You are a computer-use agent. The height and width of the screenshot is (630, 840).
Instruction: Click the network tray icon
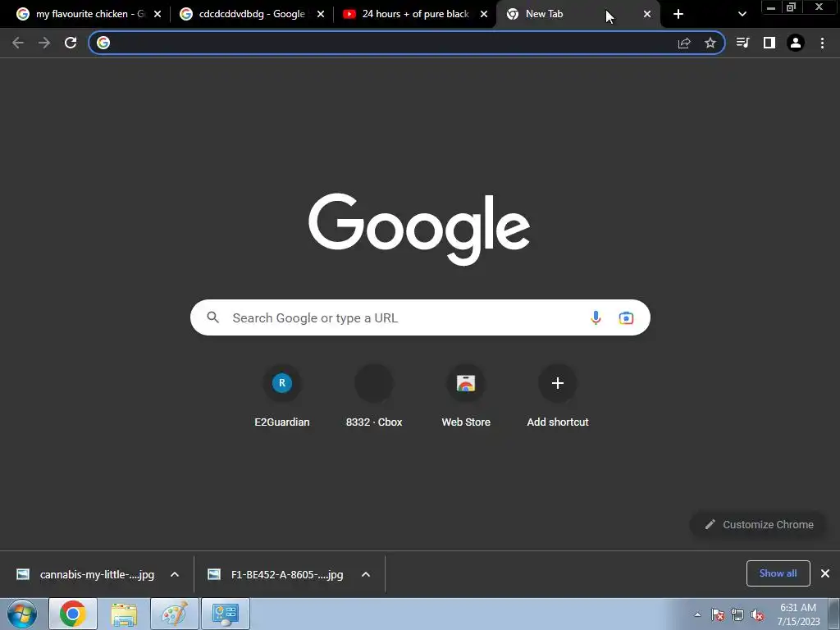pos(737,614)
